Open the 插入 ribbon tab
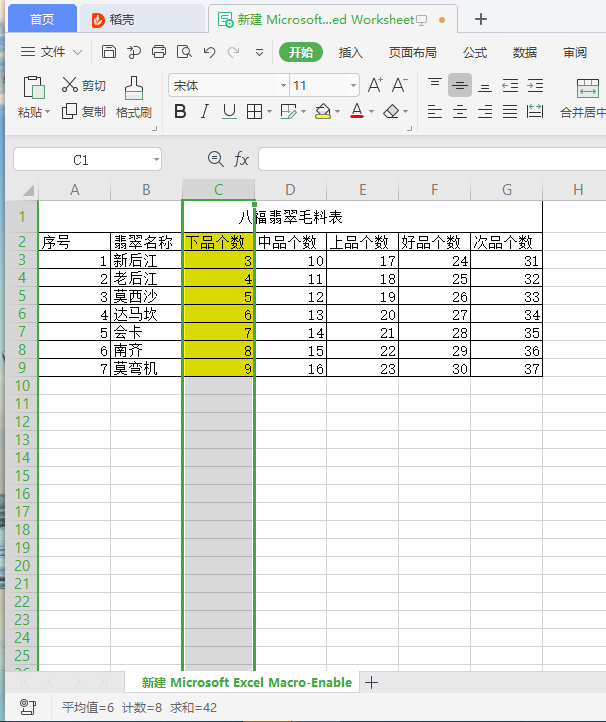606x722 pixels. (350, 52)
